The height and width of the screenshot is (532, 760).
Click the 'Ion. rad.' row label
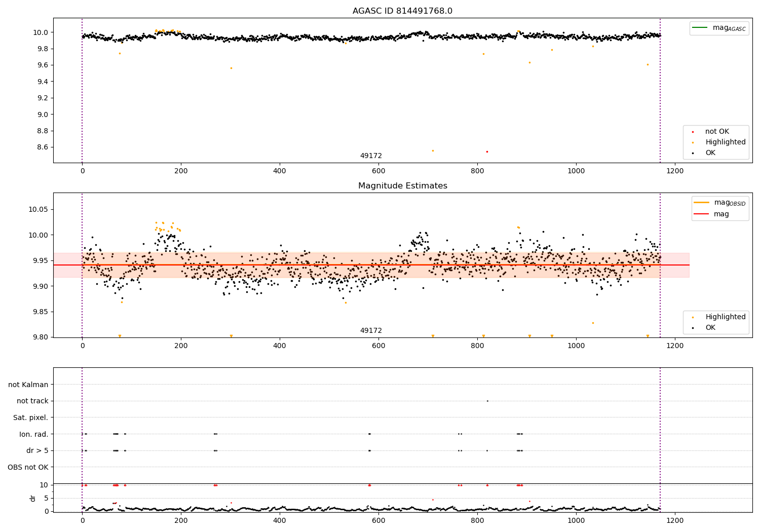pos(34,434)
